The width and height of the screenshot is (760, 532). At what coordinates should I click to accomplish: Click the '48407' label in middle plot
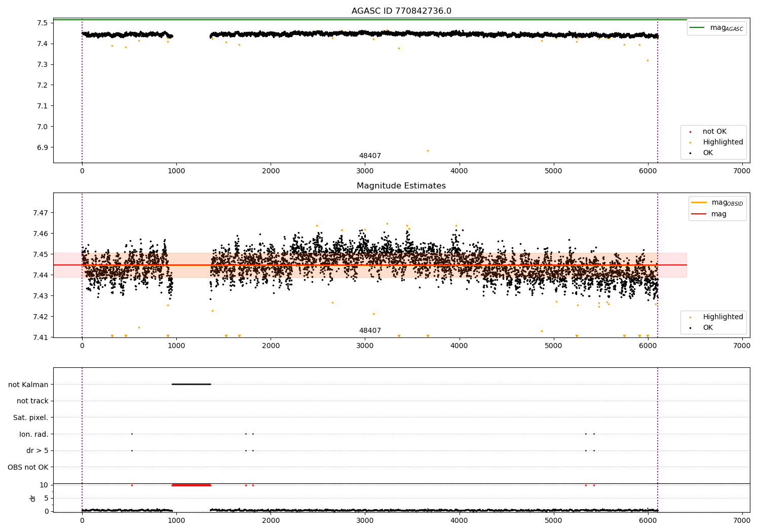click(370, 331)
